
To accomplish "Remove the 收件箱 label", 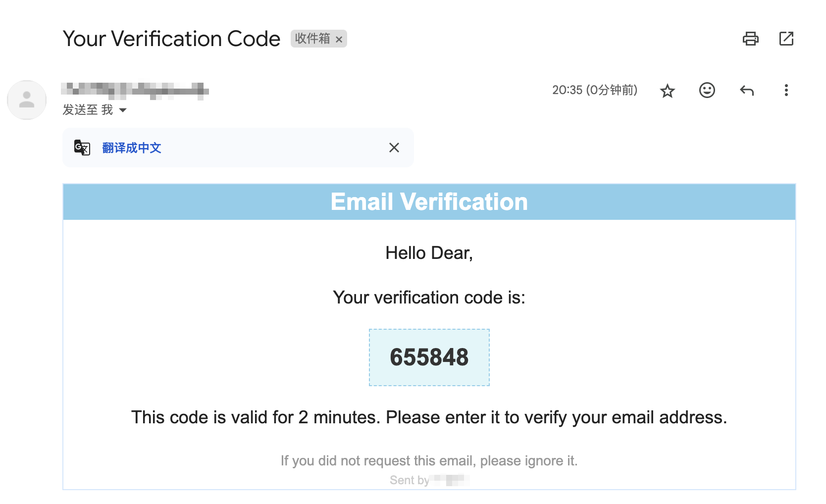I will click(x=339, y=40).
